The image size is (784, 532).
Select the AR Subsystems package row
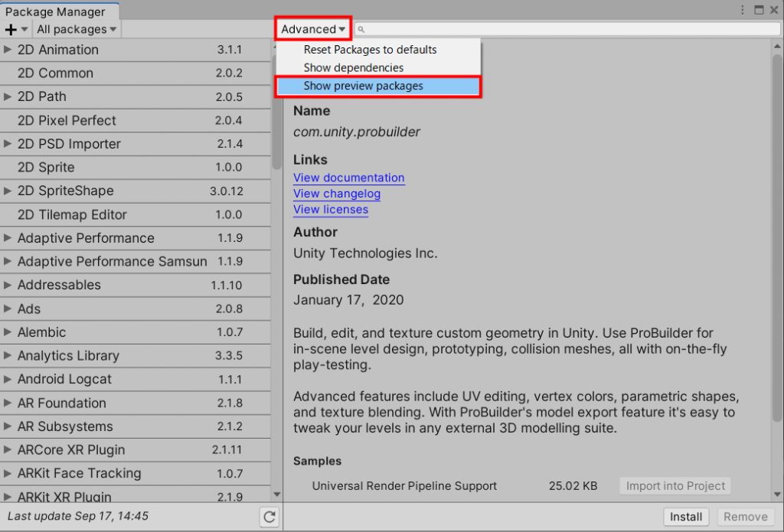136,426
